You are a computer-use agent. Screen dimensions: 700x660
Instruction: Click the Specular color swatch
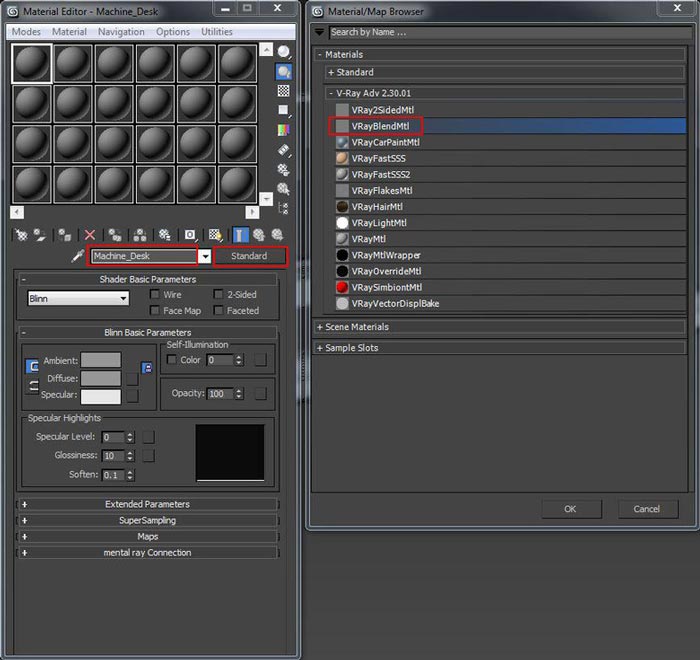[101, 396]
